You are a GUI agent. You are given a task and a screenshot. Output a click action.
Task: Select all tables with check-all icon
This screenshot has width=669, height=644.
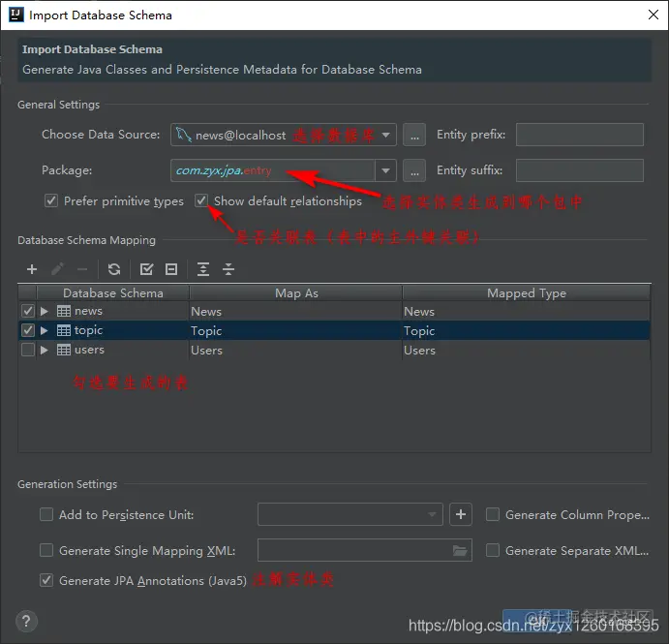pos(147,269)
